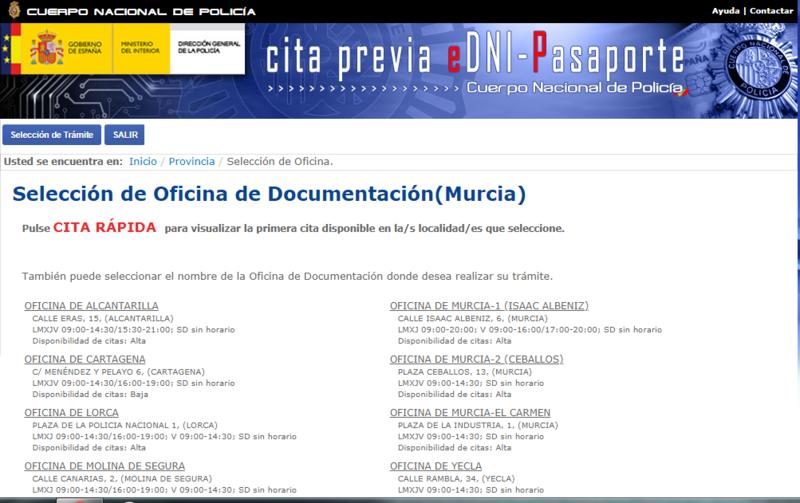Select OFICINA DE CARTAGENA

click(x=85, y=359)
